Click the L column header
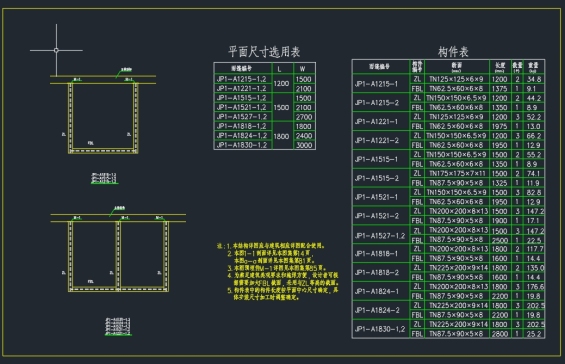 [x=280, y=69]
